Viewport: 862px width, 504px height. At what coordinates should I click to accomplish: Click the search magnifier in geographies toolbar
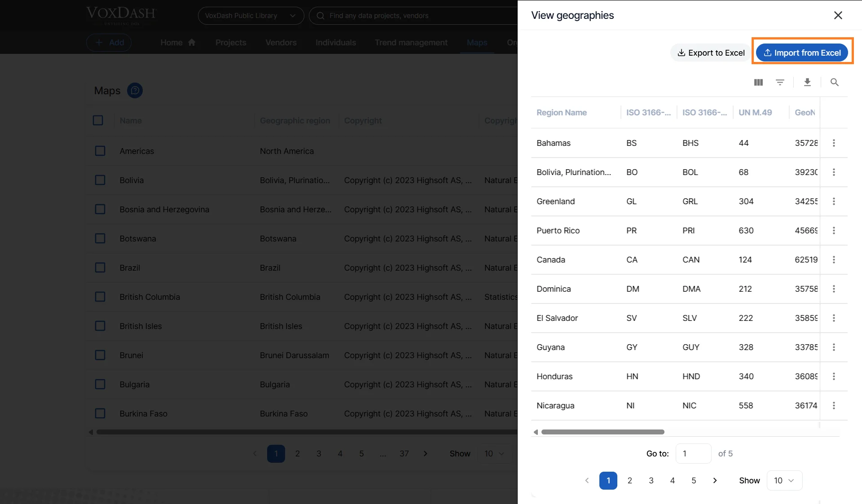point(834,82)
